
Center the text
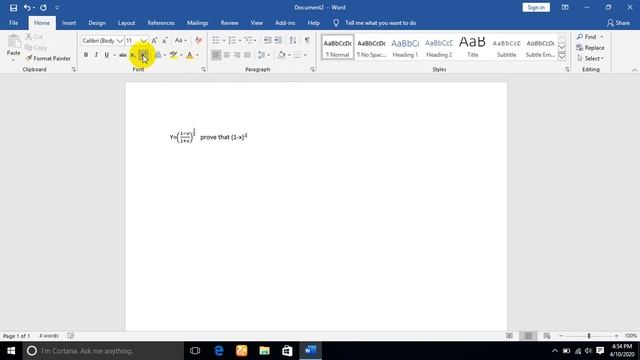click(227, 55)
